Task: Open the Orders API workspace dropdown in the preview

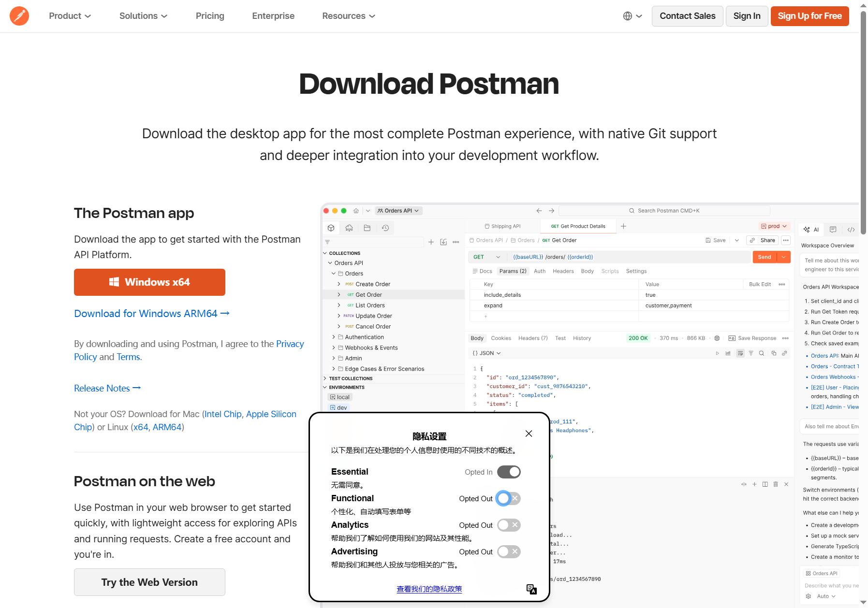Action: (399, 211)
